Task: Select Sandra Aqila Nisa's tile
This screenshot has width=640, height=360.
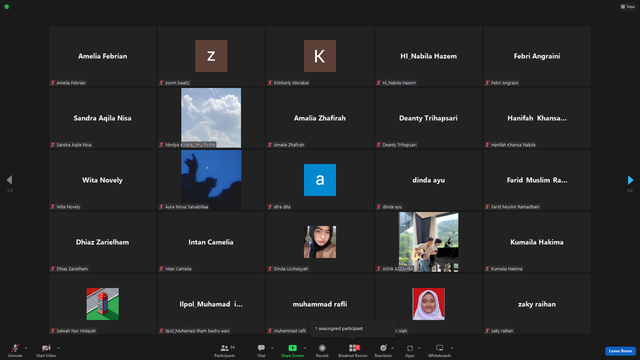Action: 102,118
